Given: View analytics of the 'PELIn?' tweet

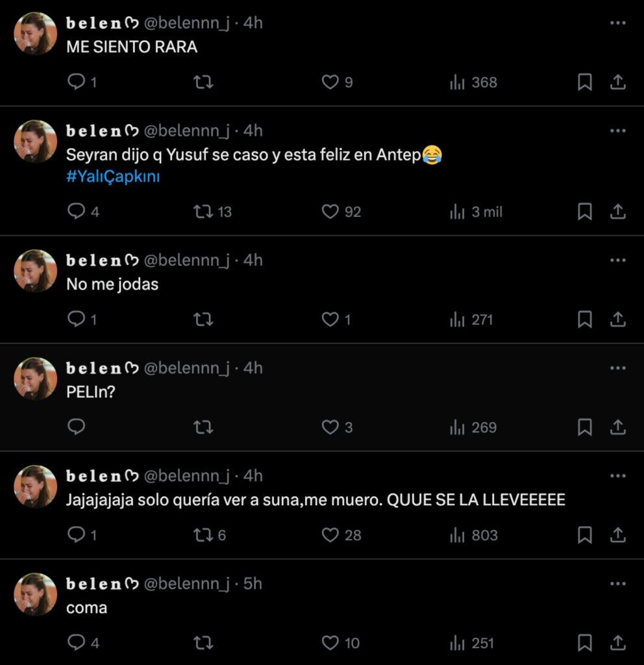Looking at the screenshot, I should (x=473, y=427).
